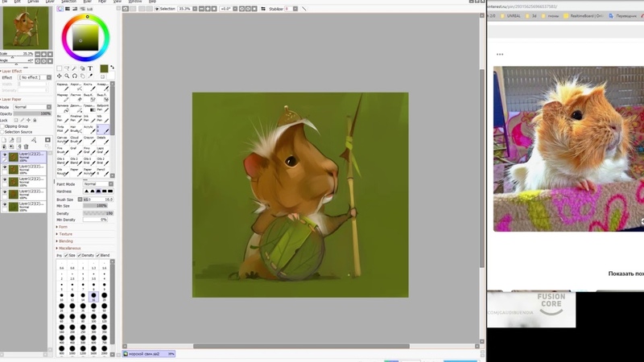Select the Hand pan tool
Screen dimensions: 644x362
point(83,76)
